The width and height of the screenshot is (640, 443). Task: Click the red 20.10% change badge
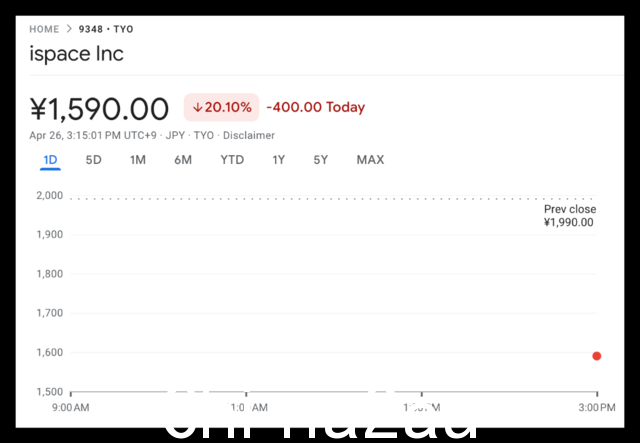[221, 107]
